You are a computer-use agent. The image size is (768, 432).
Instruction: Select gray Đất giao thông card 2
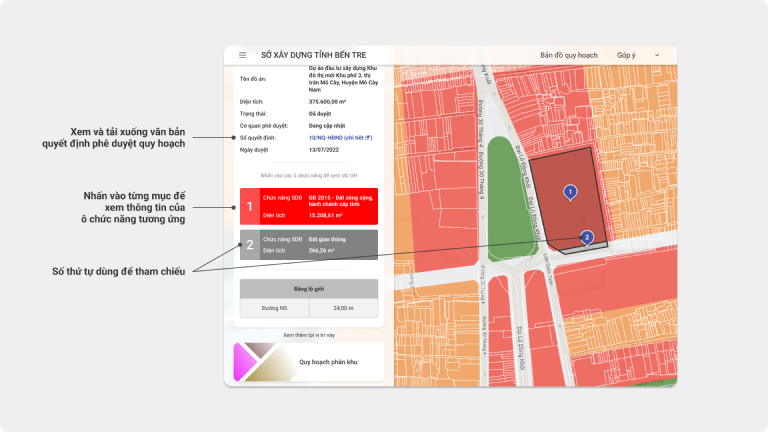coord(309,244)
